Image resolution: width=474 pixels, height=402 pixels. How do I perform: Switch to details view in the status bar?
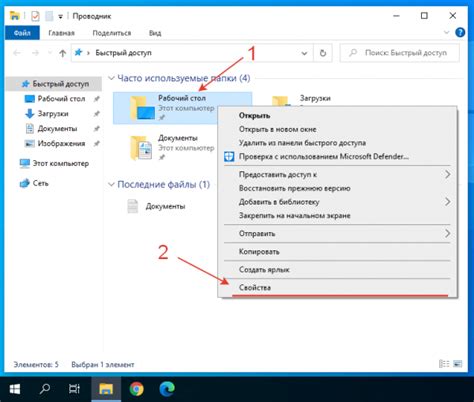(x=444, y=364)
